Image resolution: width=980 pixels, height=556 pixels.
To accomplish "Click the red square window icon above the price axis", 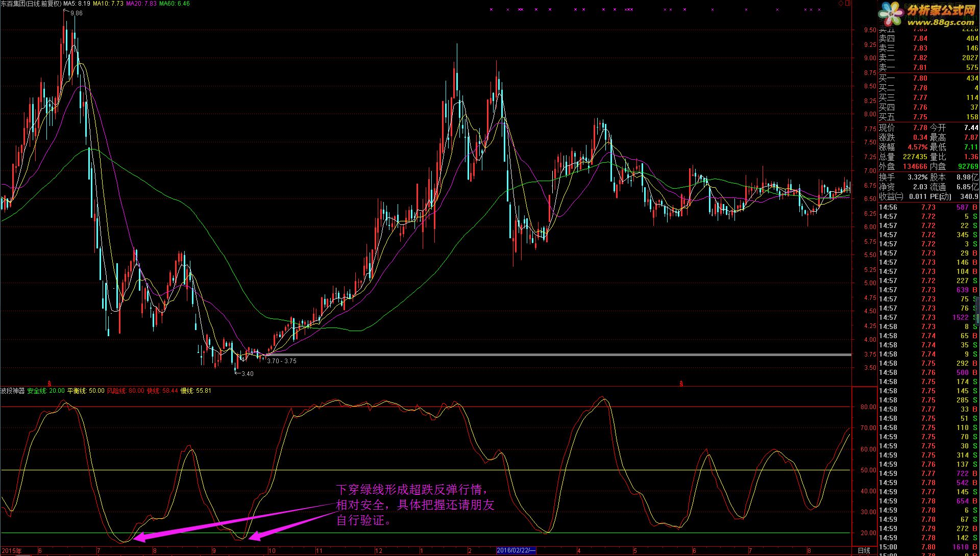I will [848, 3].
